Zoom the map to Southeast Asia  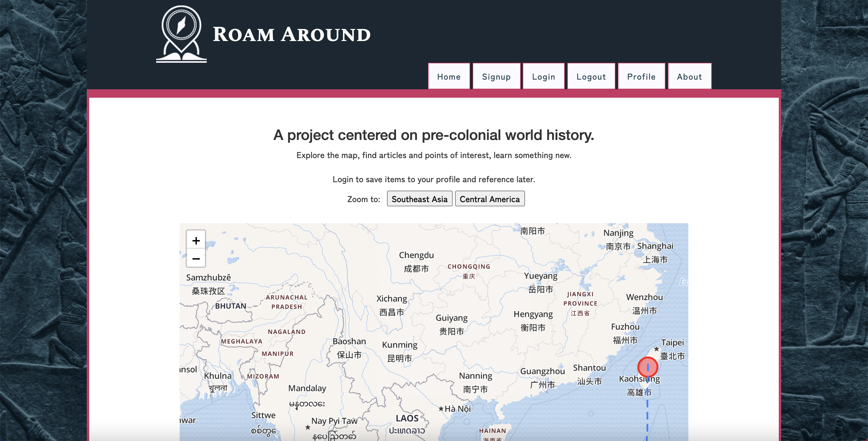pyautogui.click(x=419, y=199)
